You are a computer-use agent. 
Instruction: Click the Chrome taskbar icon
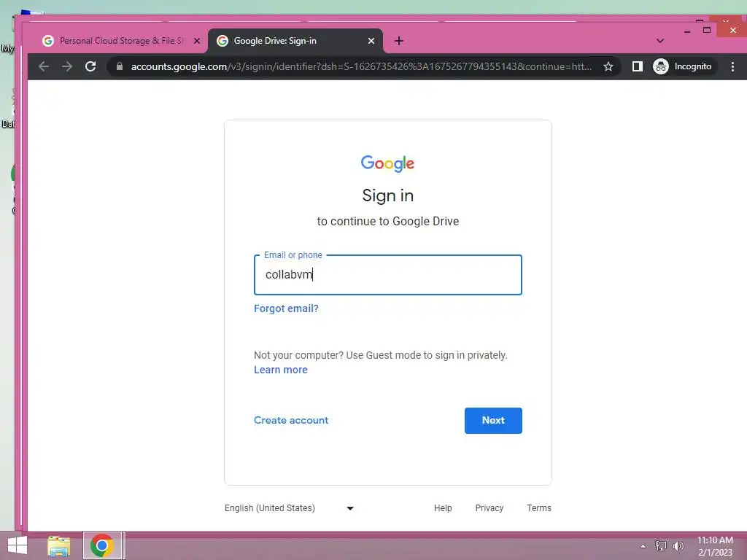click(102, 546)
